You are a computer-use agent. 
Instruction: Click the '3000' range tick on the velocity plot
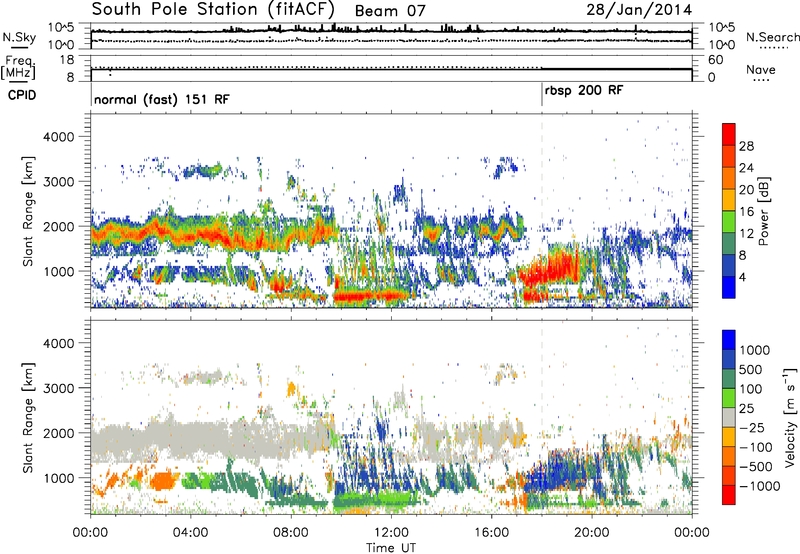point(58,388)
